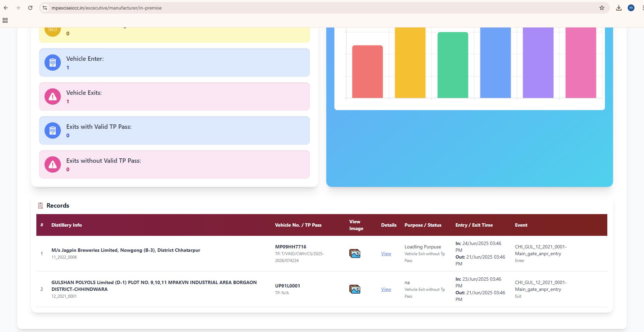
Task: Go back to the previous page
Action: pos(6,8)
